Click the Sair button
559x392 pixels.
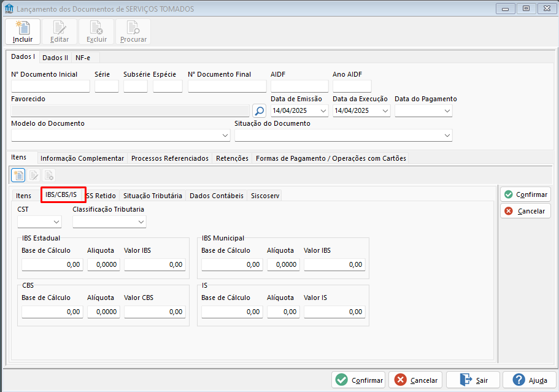(473, 380)
